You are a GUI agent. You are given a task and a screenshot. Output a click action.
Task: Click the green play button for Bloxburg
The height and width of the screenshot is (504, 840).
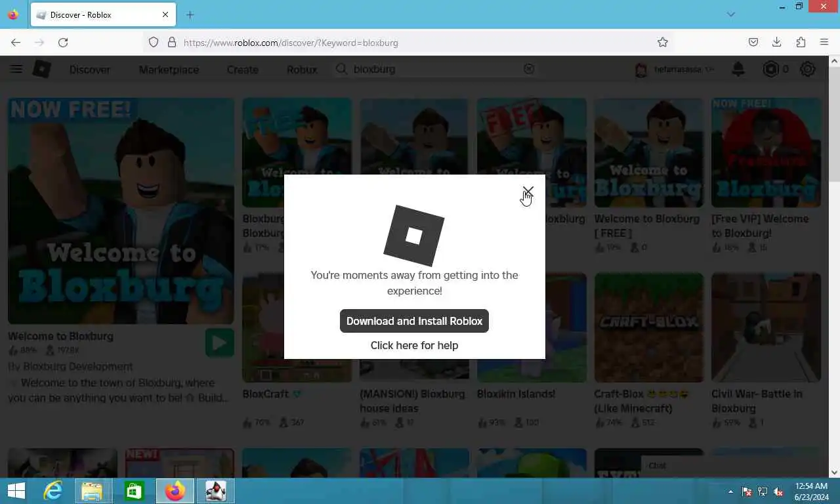tap(220, 343)
